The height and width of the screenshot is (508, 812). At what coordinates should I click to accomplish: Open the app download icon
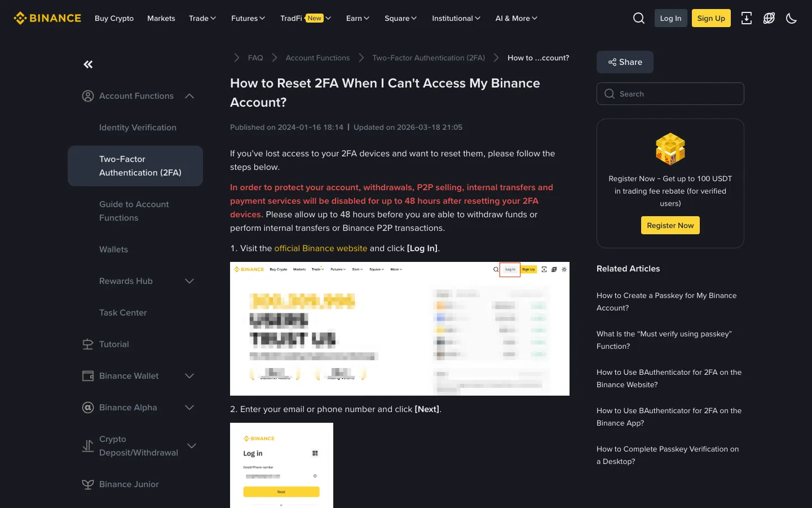point(747,18)
